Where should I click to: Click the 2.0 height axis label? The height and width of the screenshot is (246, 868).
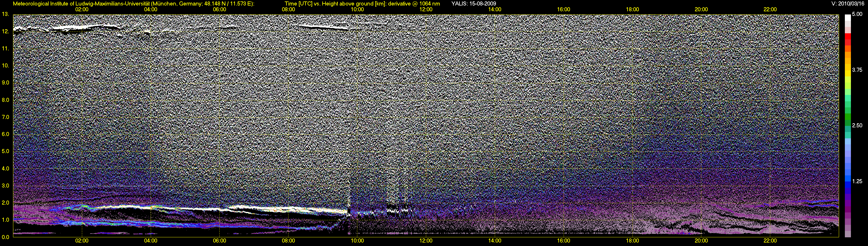coord(5,203)
